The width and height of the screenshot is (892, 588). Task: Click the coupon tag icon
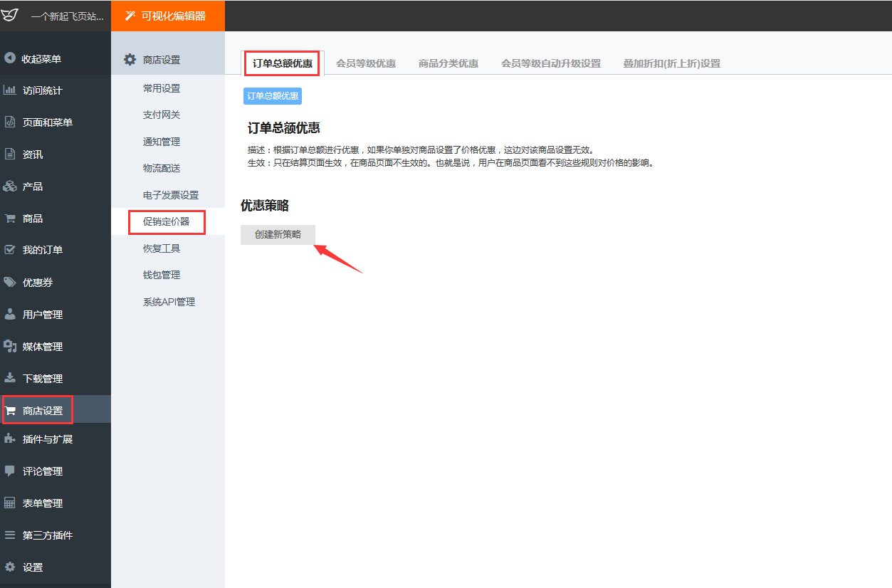pos(10,283)
